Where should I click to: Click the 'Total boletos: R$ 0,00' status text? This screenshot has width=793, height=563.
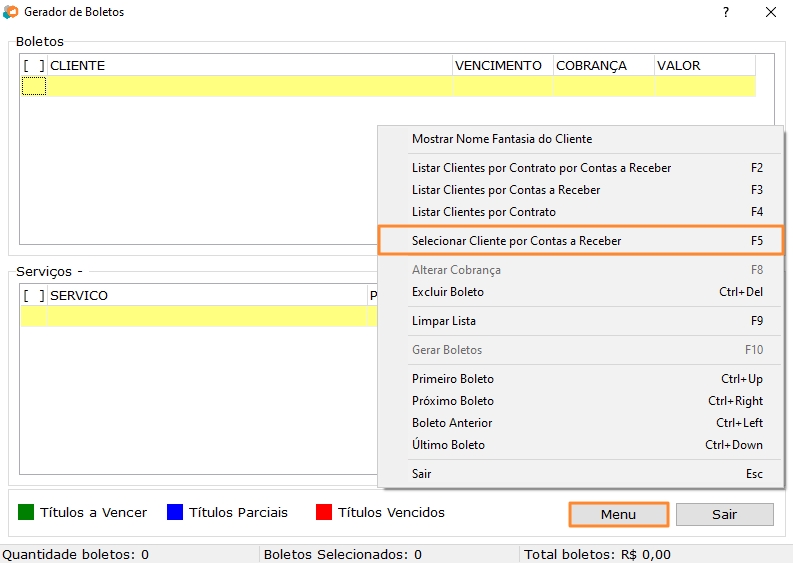[597, 555]
